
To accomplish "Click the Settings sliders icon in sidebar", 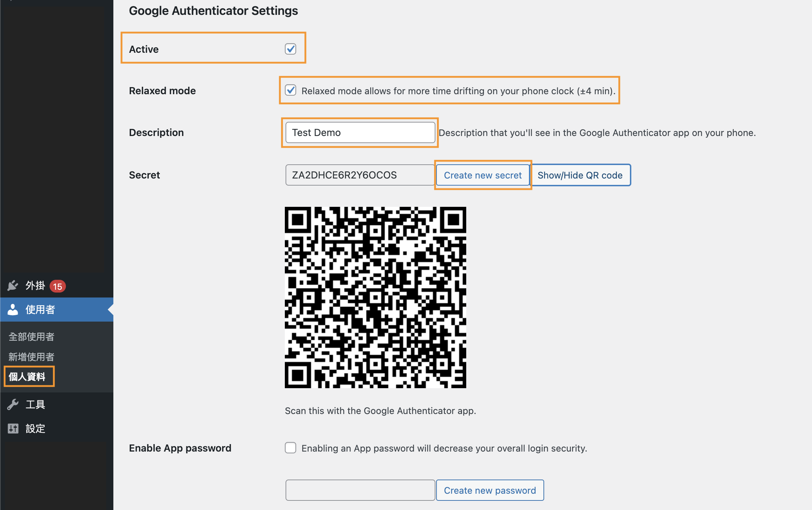I will pos(13,429).
